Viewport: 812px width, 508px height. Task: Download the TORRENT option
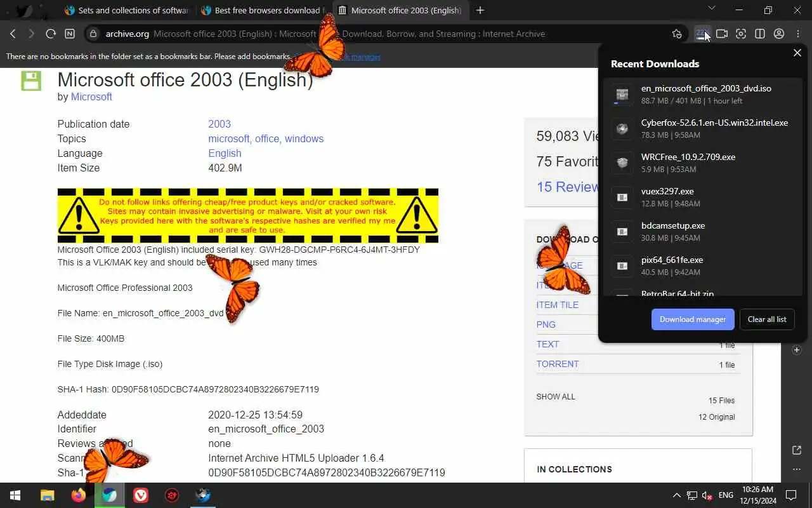click(x=558, y=364)
